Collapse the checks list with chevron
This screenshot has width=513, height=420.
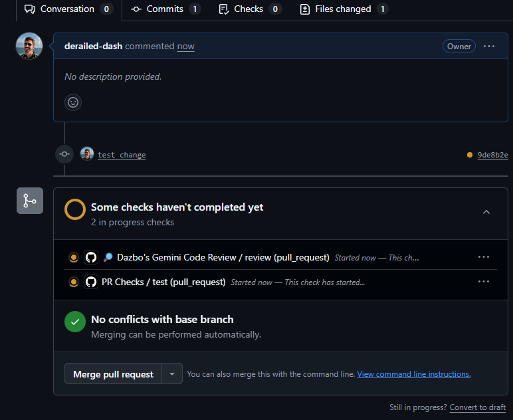click(x=486, y=212)
